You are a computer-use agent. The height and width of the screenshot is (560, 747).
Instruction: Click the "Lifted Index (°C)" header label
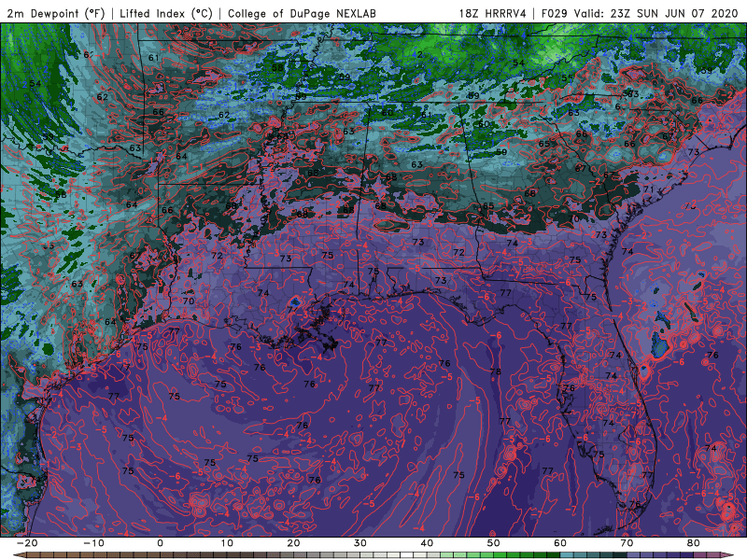coord(166,13)
